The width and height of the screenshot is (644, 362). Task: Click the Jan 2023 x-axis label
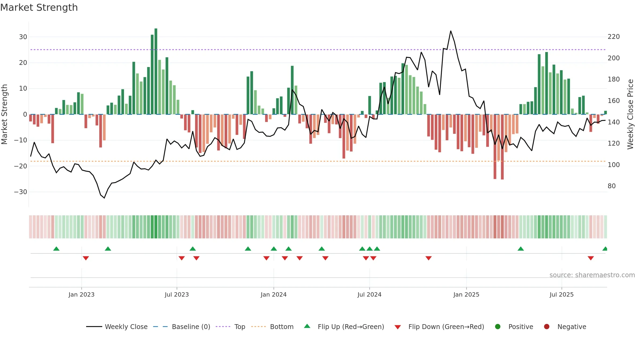coord(82,294)
